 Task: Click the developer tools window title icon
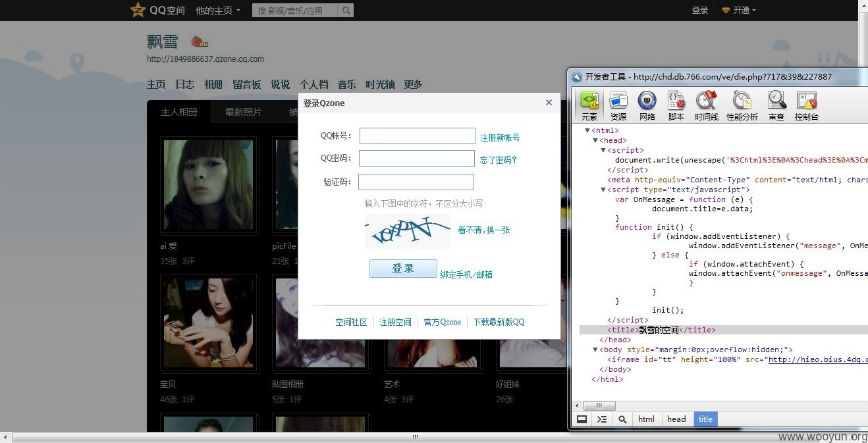577,76
